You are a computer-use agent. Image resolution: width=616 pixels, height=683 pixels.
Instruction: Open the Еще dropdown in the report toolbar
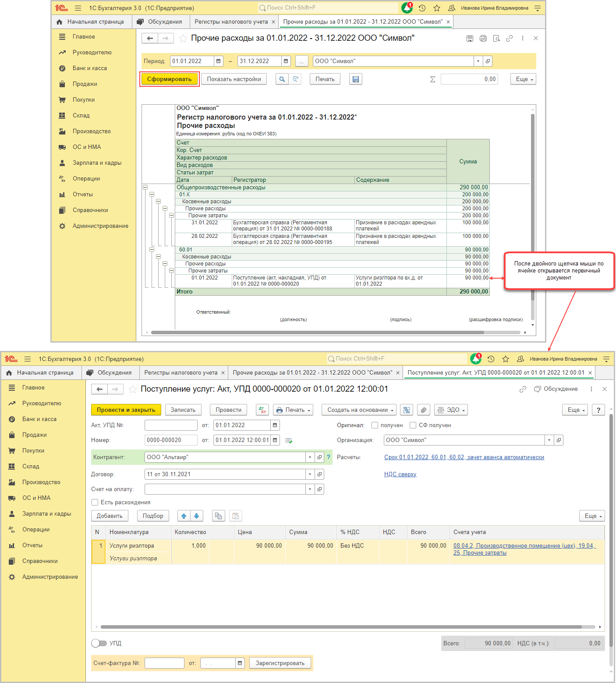click(523, 79)
